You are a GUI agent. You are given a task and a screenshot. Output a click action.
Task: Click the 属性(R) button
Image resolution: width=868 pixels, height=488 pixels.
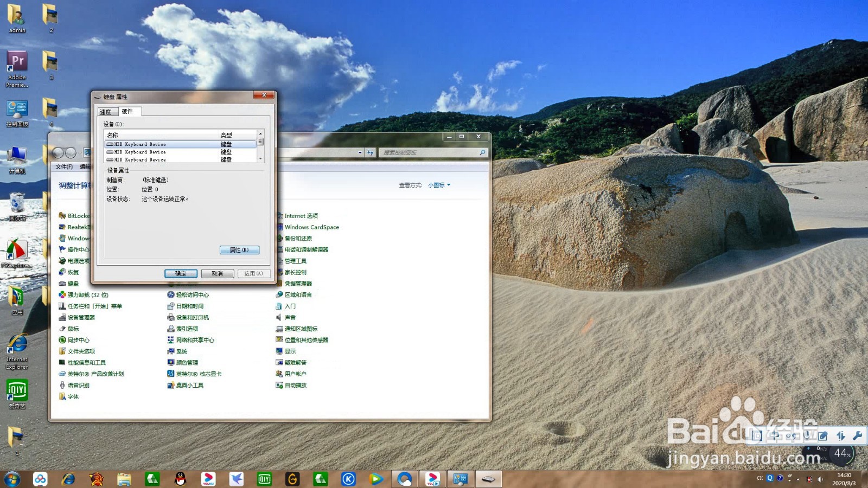[x=239, y=250]
